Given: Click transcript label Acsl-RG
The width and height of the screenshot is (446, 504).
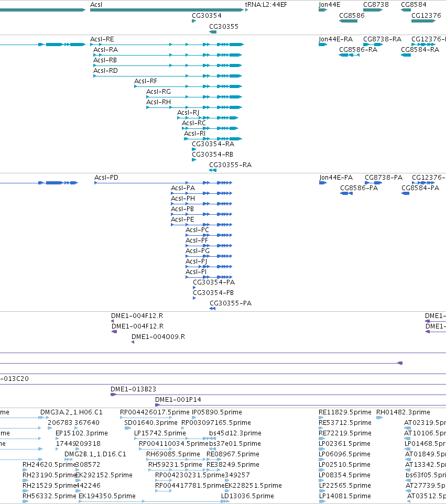Looking at the screenshot, I should [x=158, y=92].
